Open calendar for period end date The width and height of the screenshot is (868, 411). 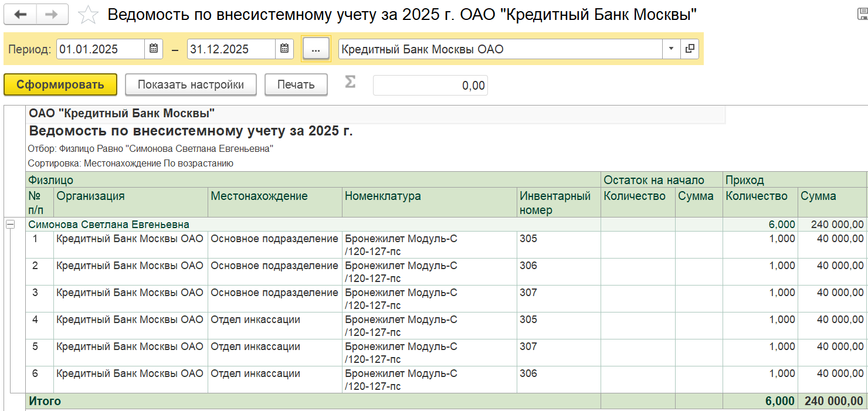[284, 49]
